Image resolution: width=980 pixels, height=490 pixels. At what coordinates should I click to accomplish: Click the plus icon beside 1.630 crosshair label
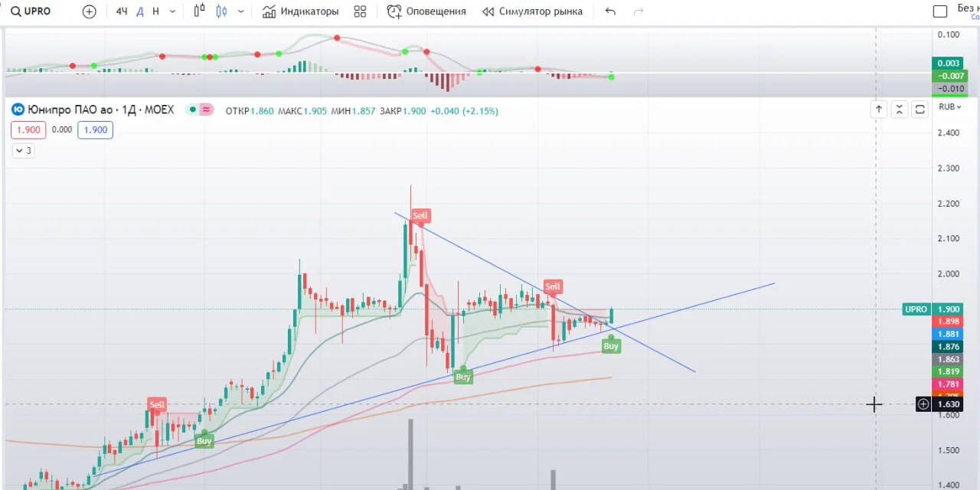pyautogui.click(x=923, y=404)
